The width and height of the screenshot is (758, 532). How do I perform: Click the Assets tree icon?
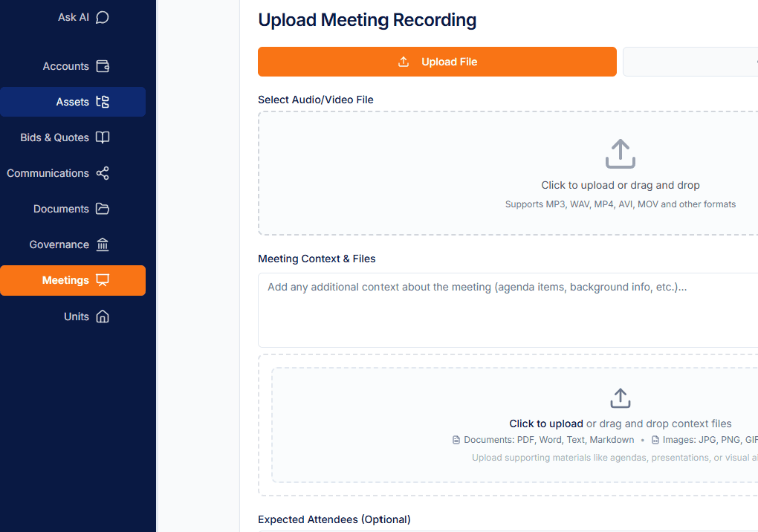click(103, 102)
